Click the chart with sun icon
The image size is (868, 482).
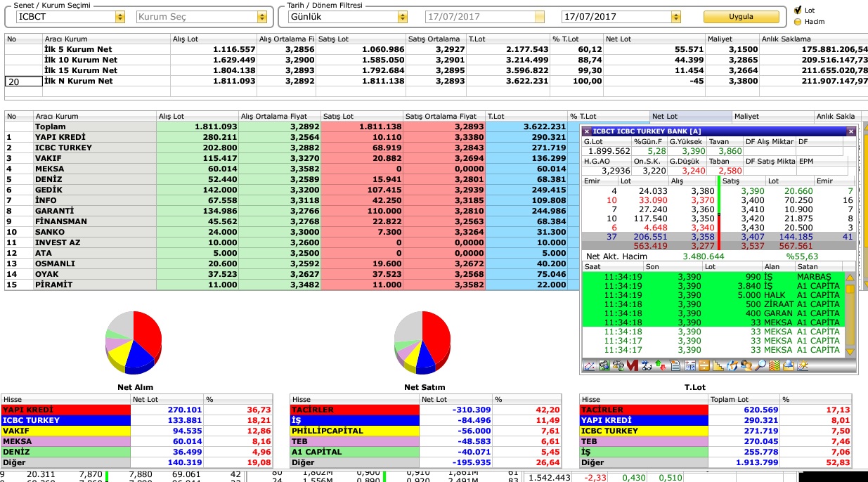803,365
